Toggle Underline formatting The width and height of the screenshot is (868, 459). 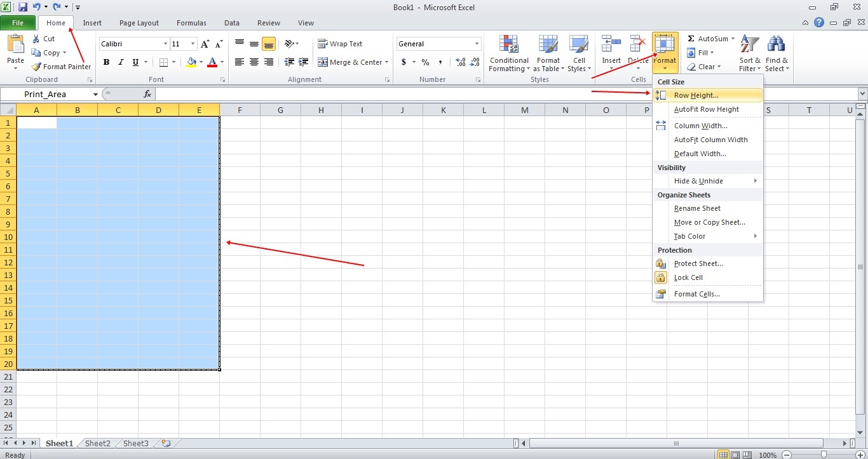click(x=135, y=62)
